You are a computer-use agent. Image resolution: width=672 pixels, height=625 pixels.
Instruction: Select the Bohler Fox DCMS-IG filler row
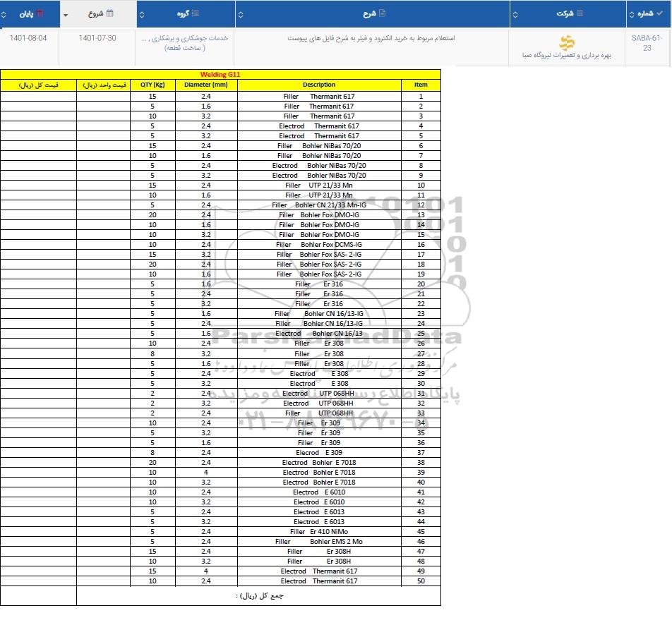[220, 245]
